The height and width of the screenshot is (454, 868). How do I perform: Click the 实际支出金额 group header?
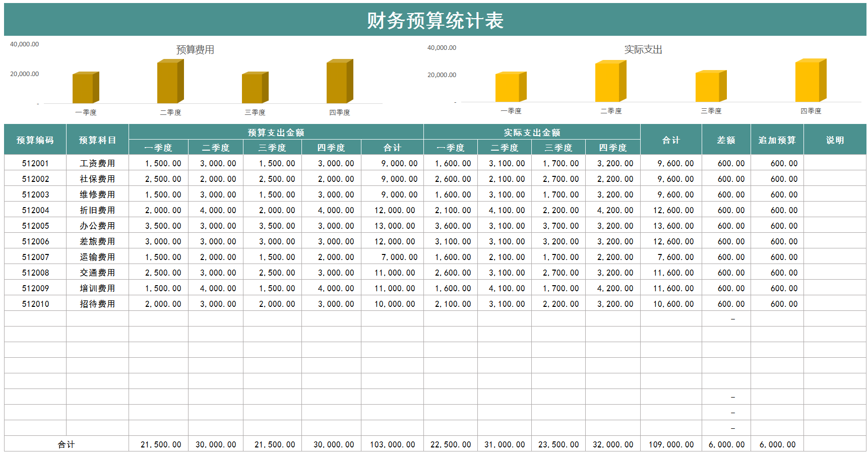click(x=532, y=132)
